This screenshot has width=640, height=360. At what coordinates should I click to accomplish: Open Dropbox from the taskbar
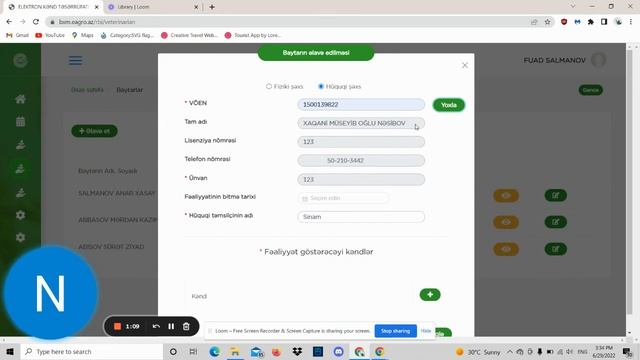pos(297,351)
